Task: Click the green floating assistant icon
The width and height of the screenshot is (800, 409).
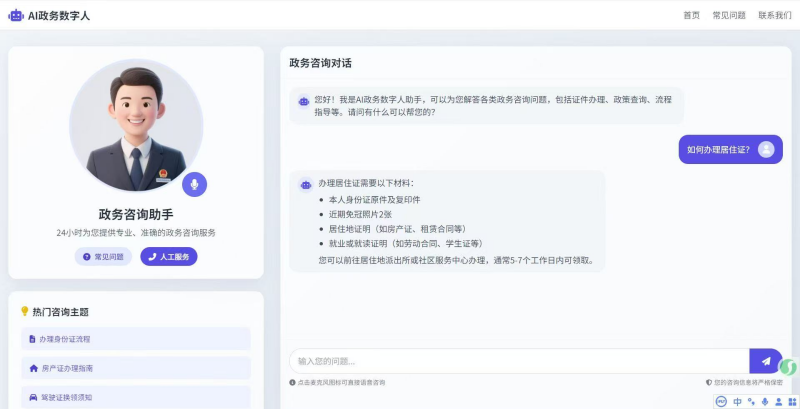Action: click(x=789, y=366)
